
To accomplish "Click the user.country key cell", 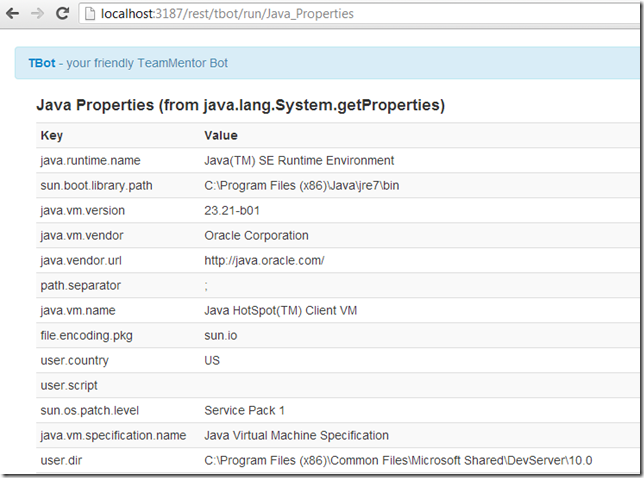I will [x=74, y=360].
